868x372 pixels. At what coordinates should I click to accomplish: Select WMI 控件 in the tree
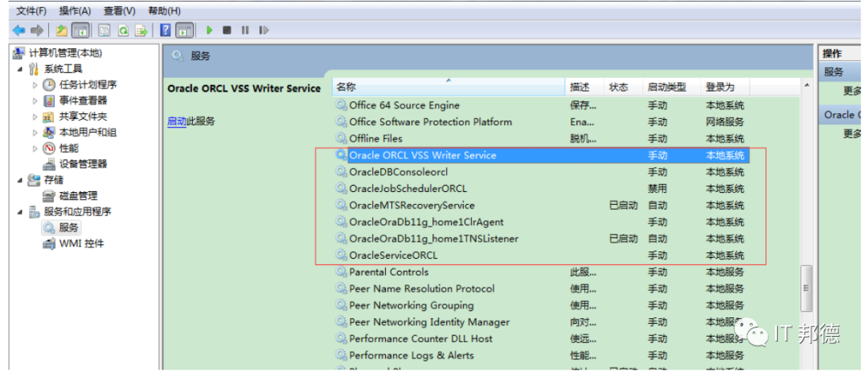point(81,243)
